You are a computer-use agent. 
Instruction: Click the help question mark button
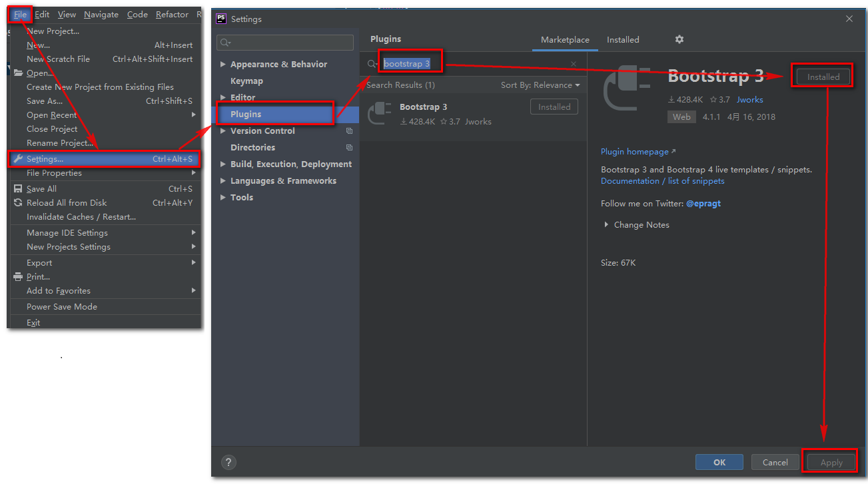coord(228,462)
